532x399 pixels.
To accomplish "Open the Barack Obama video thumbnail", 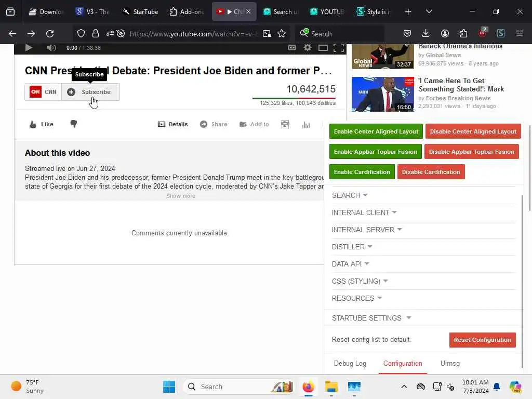I will point(383,56).
